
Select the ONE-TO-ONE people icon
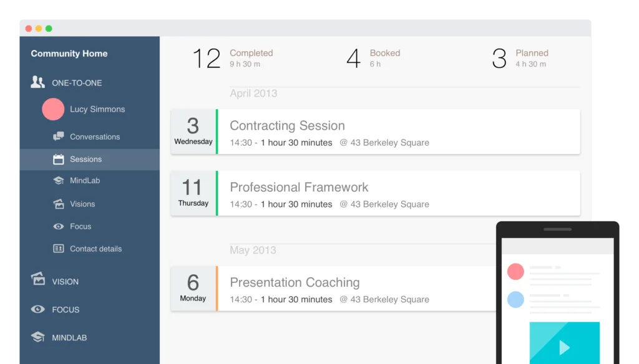coord(37,82)
